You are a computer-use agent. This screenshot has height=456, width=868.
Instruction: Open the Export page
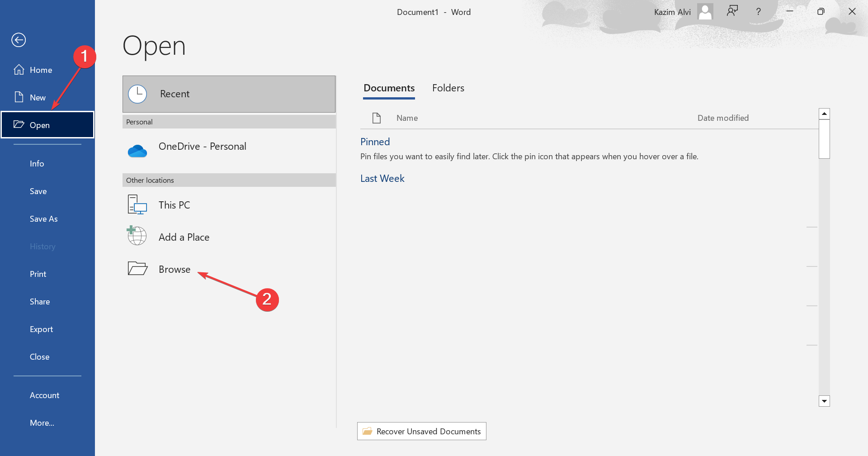[x=47, y=329]
